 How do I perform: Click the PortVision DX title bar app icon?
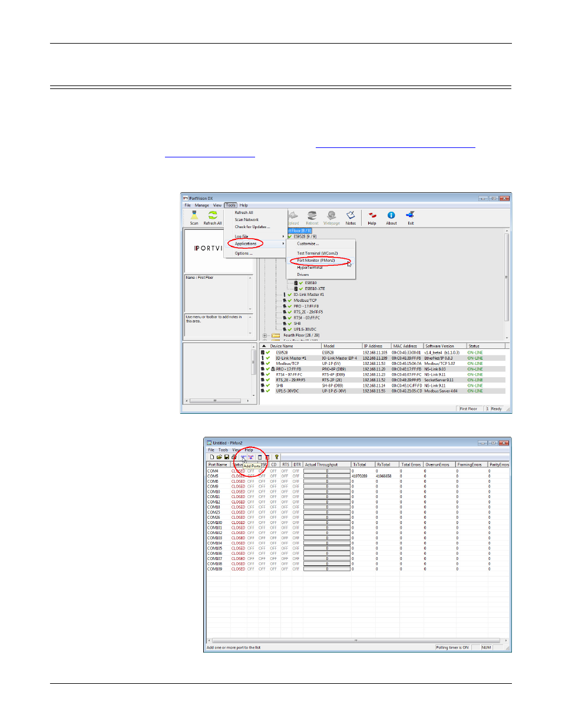coord(186,198)
